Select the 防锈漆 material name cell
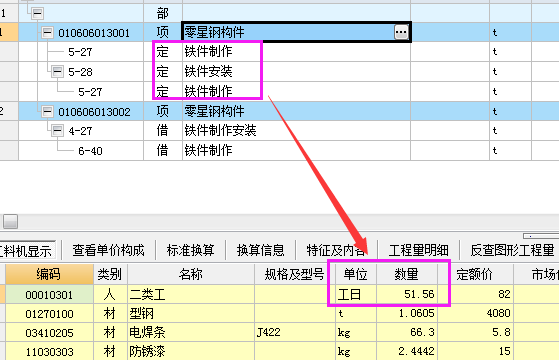Screen dimensions: 559x360 [191, 351]
